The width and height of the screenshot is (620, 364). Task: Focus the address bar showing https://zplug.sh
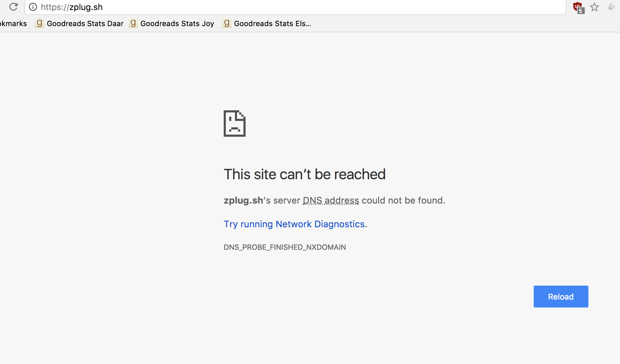point(295,7)
